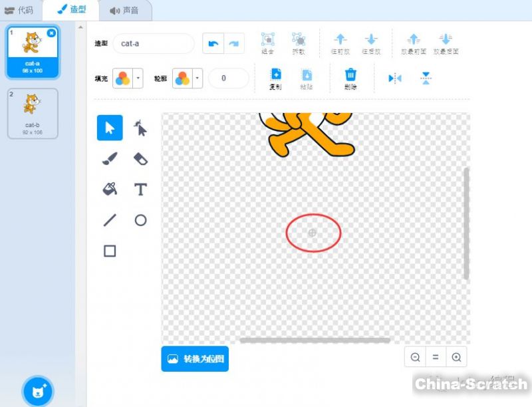Delete the selection with trash button
The width and height of the screenshot is (532, 407).
(x=350, y=78)
